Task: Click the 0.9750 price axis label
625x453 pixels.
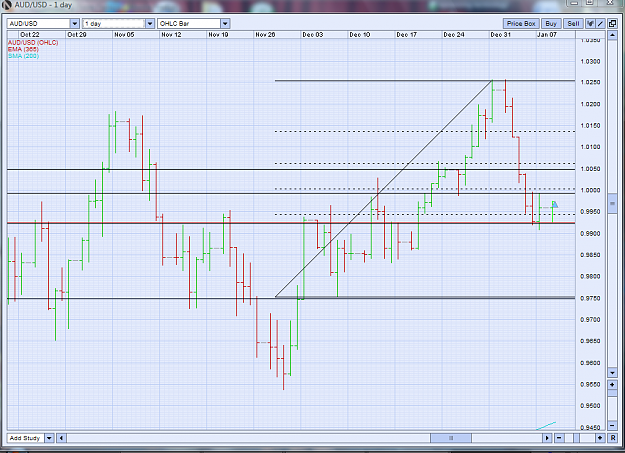Action: coord(590,298)
